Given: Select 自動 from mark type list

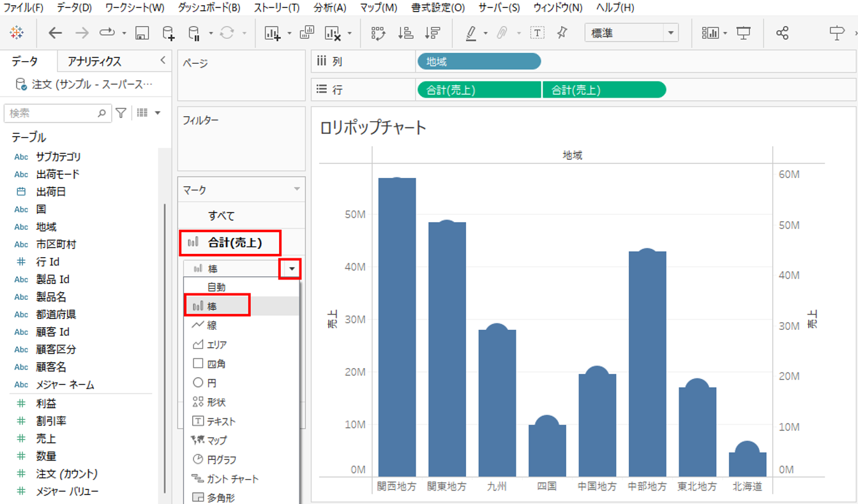Looking at the screenshot, I should pyautogui.click(x=241, y=287).
